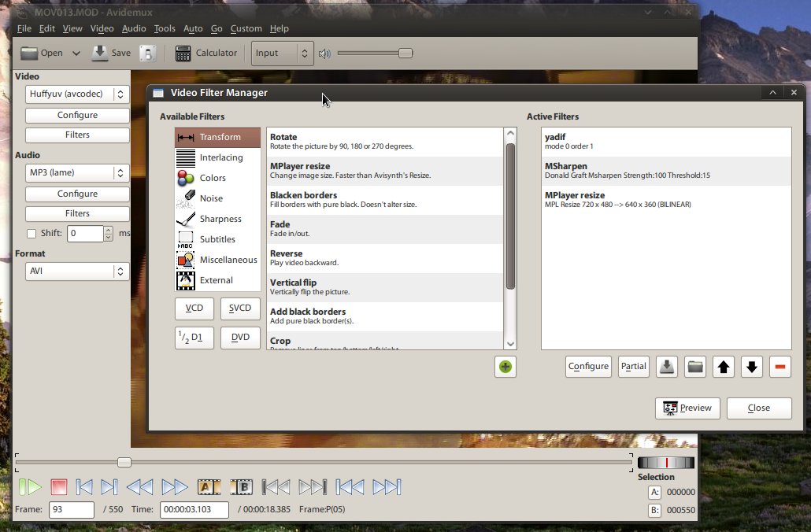This screenshot has height=532, width=811.
Task: Click the timeline seek slider handle
Action: point(124,462)
